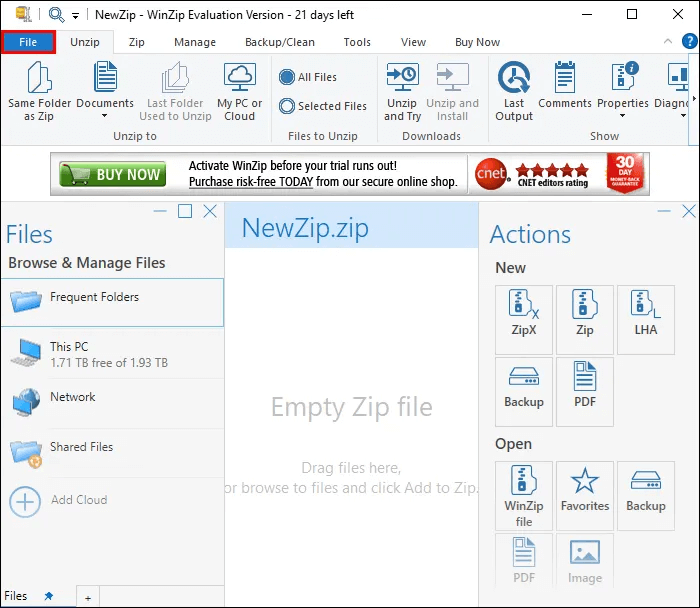Image resolution: width=700 pixels, height=608 pixels.
Task: Switch to the Unzip tab
Action: coord(85,42)
